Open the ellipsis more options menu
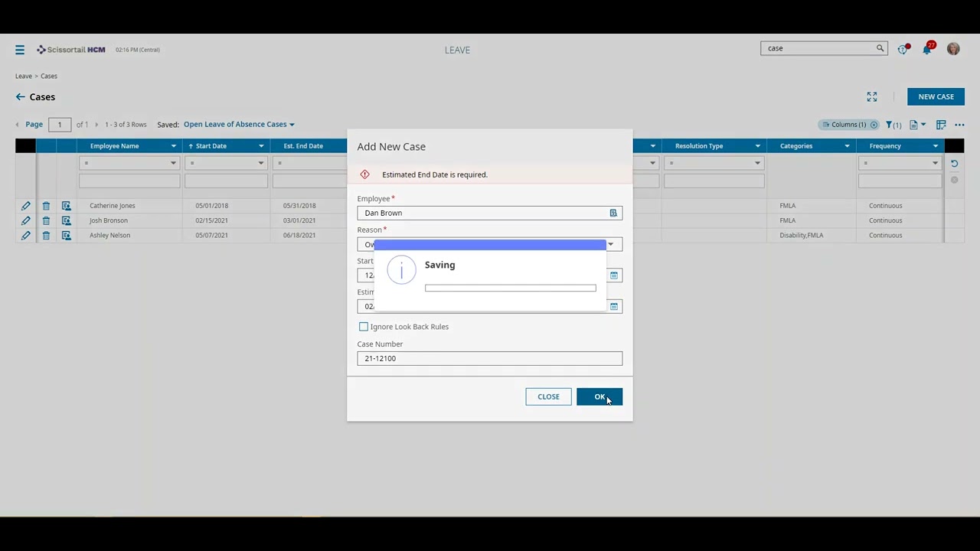The image size is (980, 551). pyautogui.click(x=959, y=124)
